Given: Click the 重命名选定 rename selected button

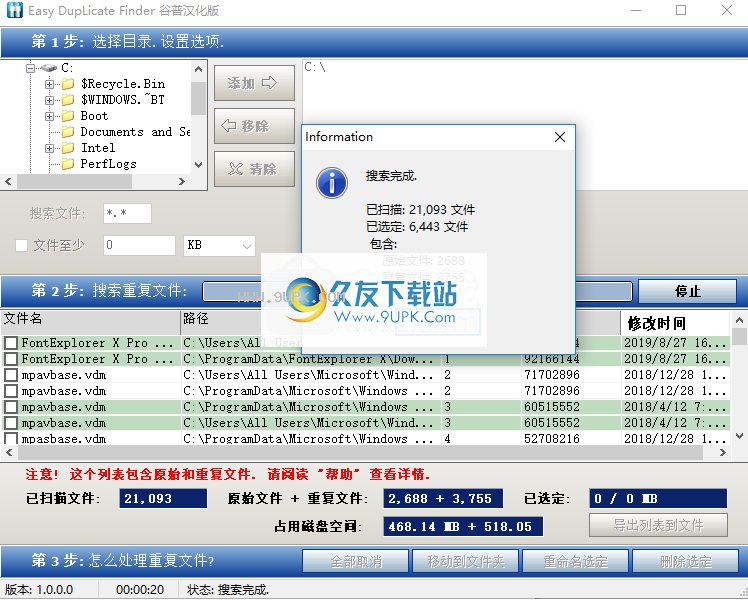Looking at the screenshot, I should 576,561.
